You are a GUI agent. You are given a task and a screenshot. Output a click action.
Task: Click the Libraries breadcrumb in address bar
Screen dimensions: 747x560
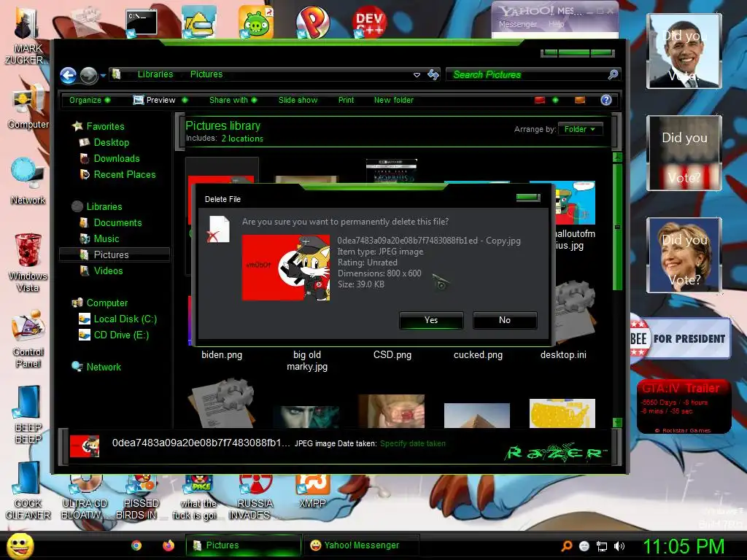tap(155, 74)
